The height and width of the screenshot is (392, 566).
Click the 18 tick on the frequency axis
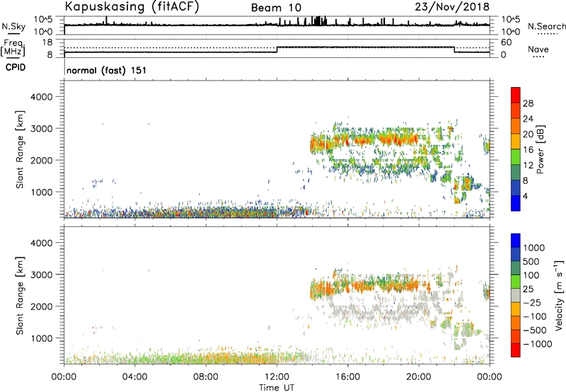click(x=47, y=42)
